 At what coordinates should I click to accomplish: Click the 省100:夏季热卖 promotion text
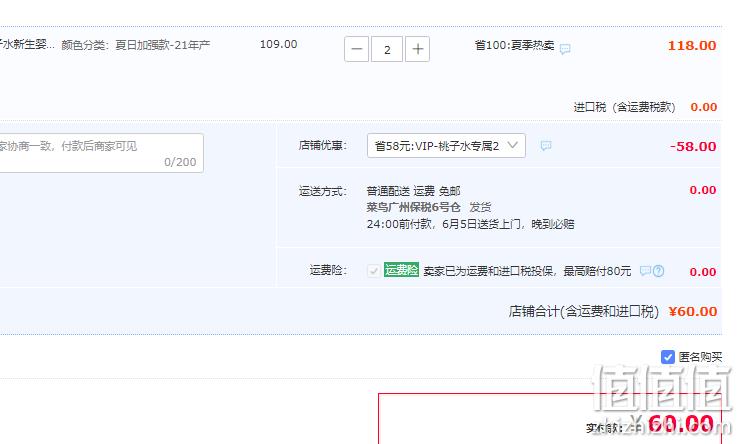click(514, 45)
